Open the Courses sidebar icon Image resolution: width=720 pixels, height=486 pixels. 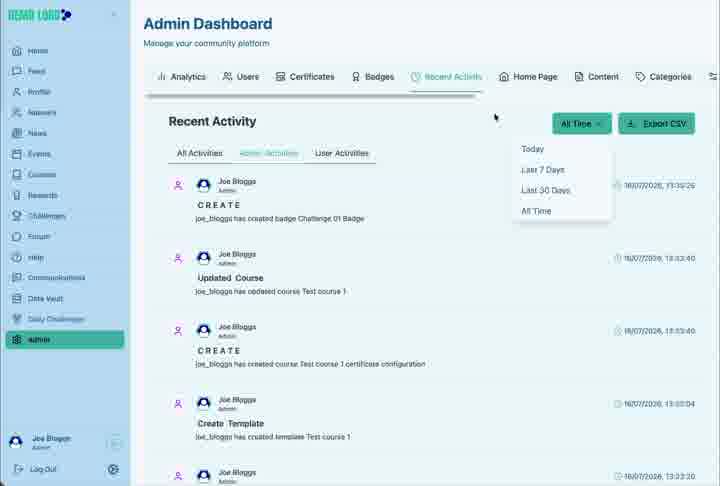click(17, 175)
